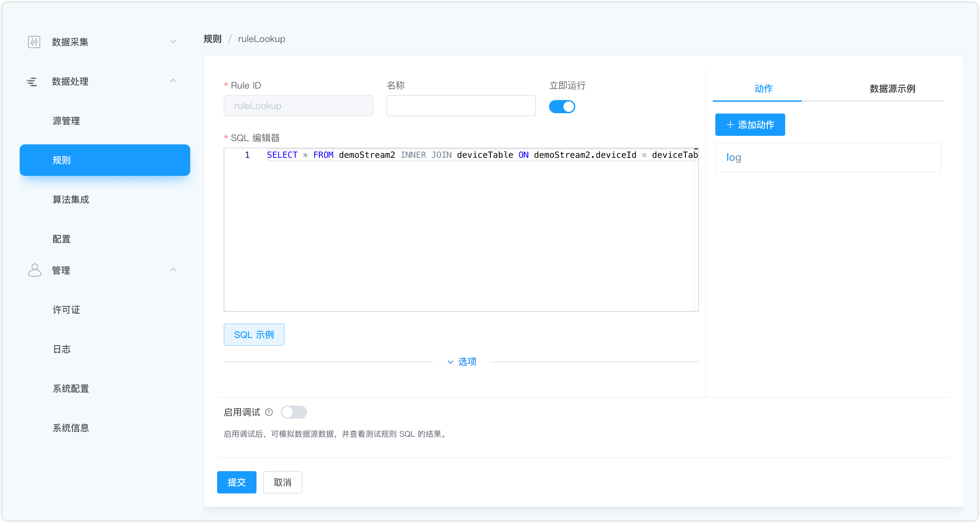This screenshot has width=980, height=523.
Task: Expand the 数据采集 menu chevron
Action: click(x=173, y=41)
